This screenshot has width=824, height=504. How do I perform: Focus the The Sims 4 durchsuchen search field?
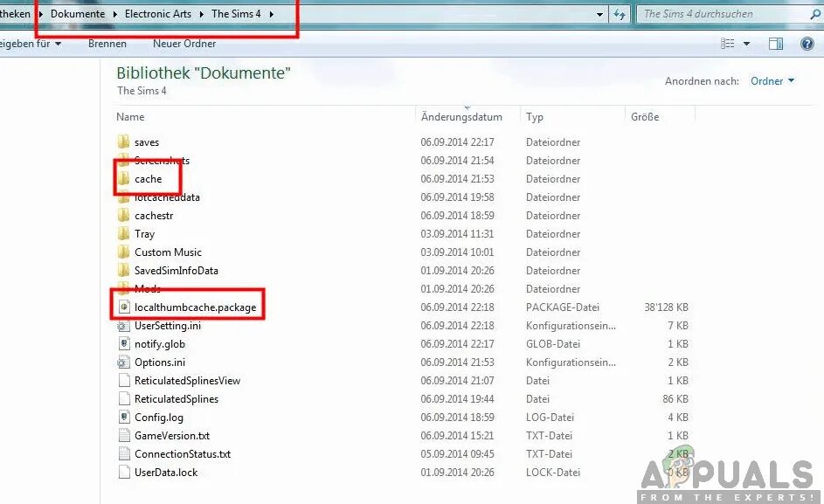pyautogui.click(x=724, y=14)
